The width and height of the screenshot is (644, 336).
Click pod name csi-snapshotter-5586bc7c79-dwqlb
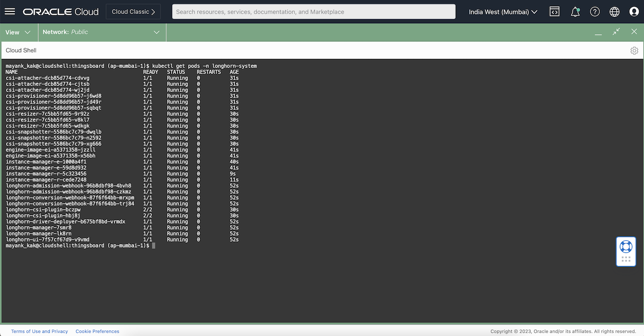point(54,132)
